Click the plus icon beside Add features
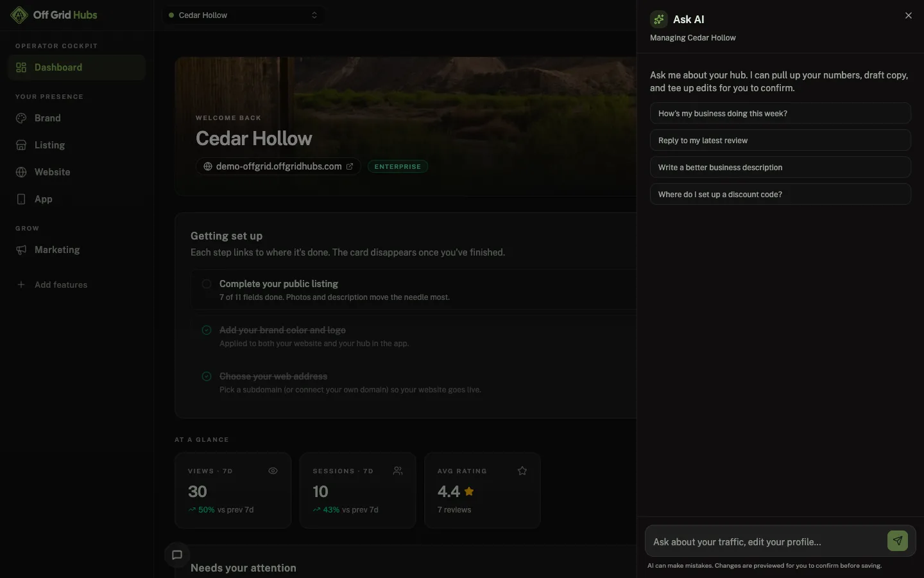The height and width of the screenshot is (578, 924). pyautogui.click(x=21, y=285)
